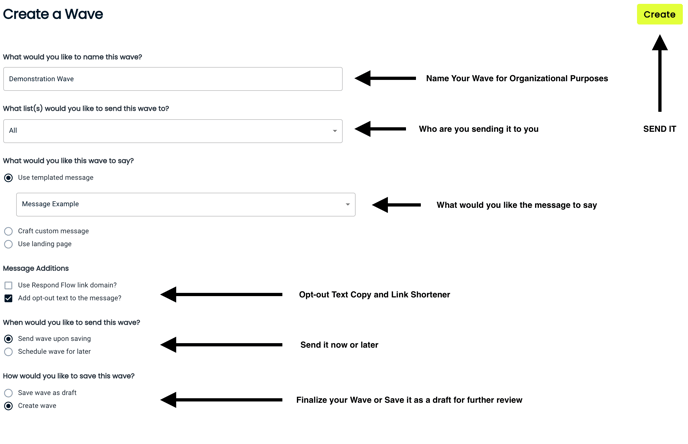Image resolution: width=688 pixels, height=444 pixels.
Task: Uncheck Add opt-out text to the message
Action: 9,298
